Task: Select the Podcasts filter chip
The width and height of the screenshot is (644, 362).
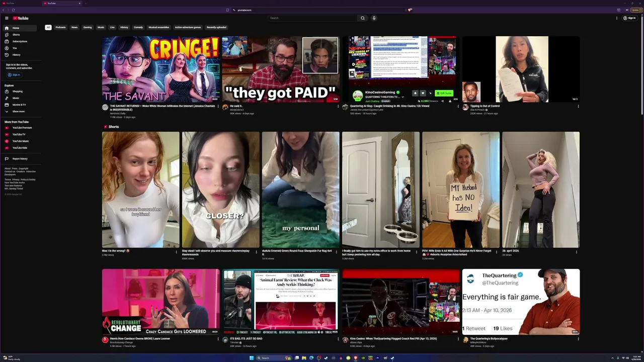Action: click(x=61, y=27)
